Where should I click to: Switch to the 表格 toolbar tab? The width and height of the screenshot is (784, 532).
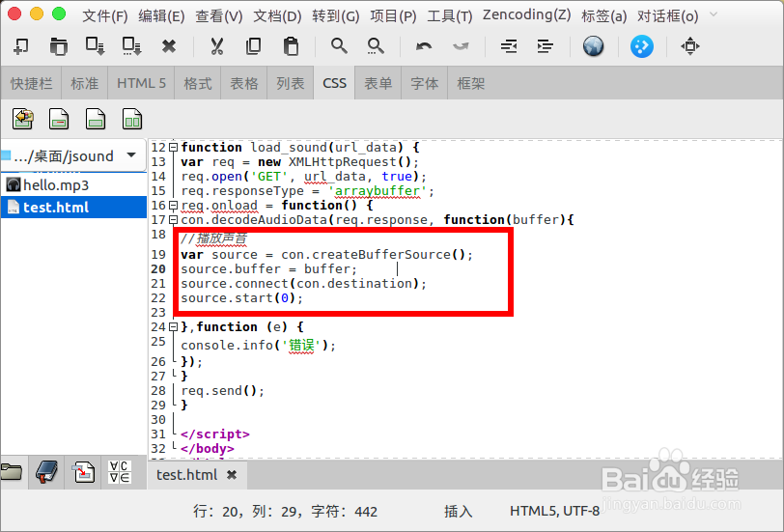pyautogui.click(x=244, y=83)
